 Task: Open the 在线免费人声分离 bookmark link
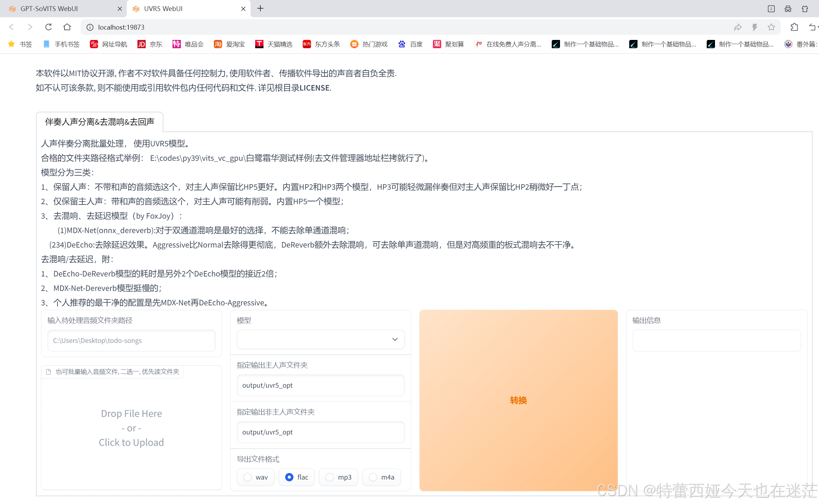coord(508,44)
